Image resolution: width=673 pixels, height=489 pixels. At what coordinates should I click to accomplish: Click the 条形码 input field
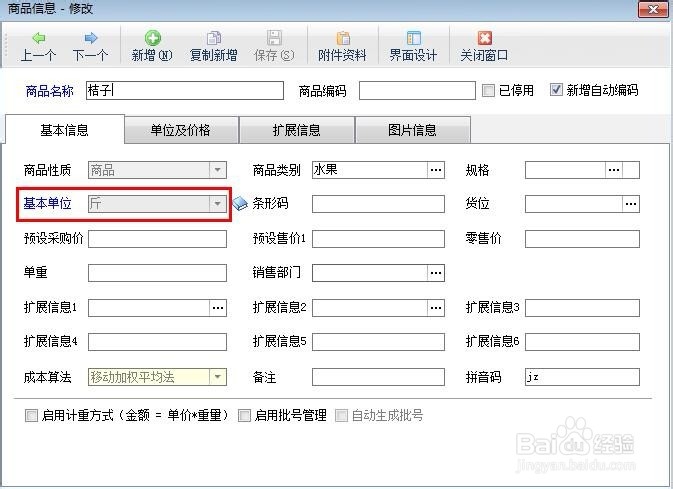pos(378,203)
